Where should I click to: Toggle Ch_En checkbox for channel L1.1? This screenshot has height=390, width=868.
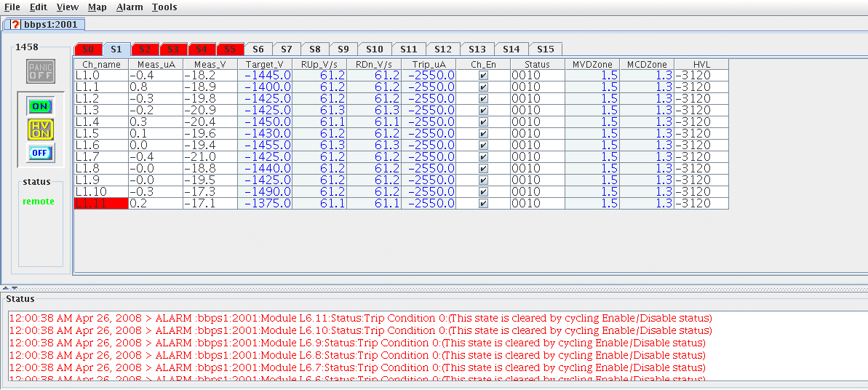point(483,87)
